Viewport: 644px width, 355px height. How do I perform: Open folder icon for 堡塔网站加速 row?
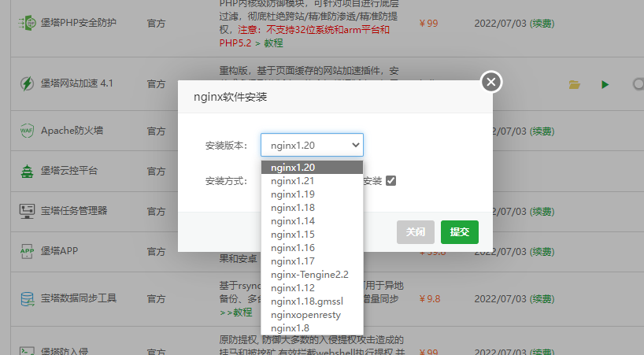click(574, 84)
